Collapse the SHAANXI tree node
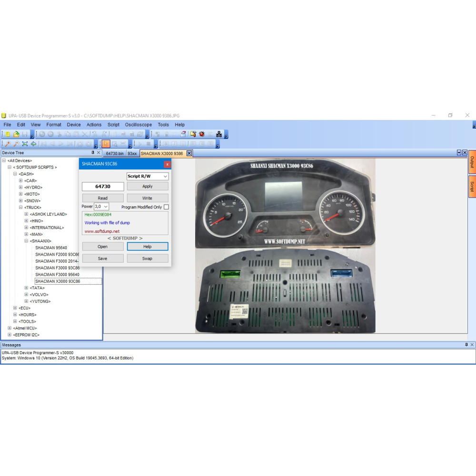This screenshot has width=476, height=476. pos(26,241)
